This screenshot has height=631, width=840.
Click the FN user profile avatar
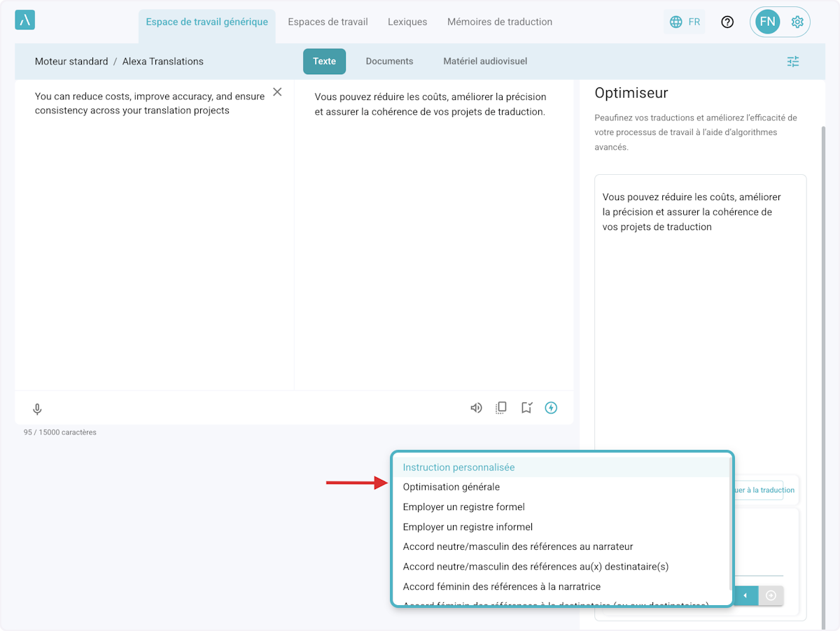(767, 22)
